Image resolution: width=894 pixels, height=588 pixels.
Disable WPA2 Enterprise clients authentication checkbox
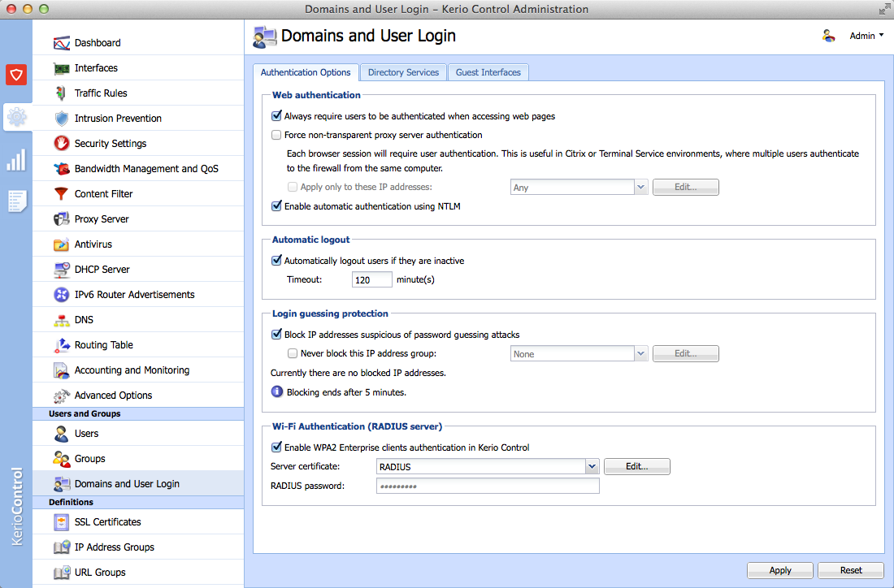click(x=276, y=447)
